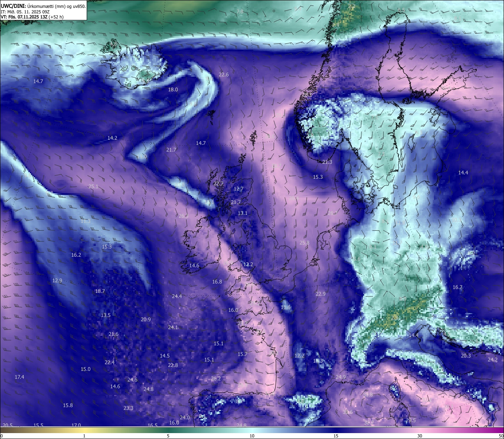The height and width of the screenshot is (439, 504).
Task: Click the 22.4 value on the map
Action: (109, 362)
